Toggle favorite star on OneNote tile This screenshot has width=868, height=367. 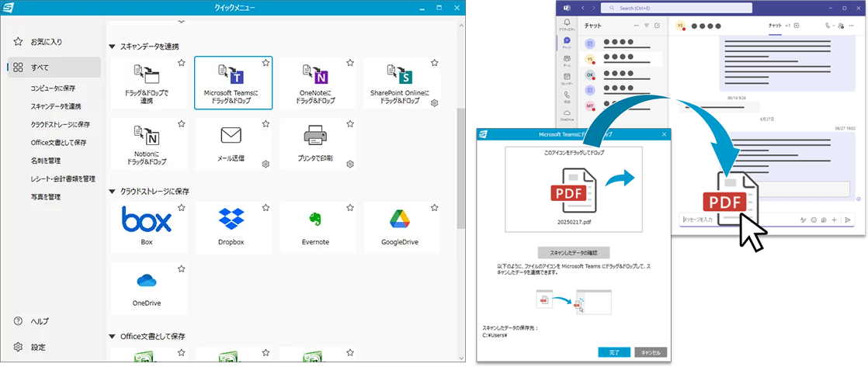[350, 63]
